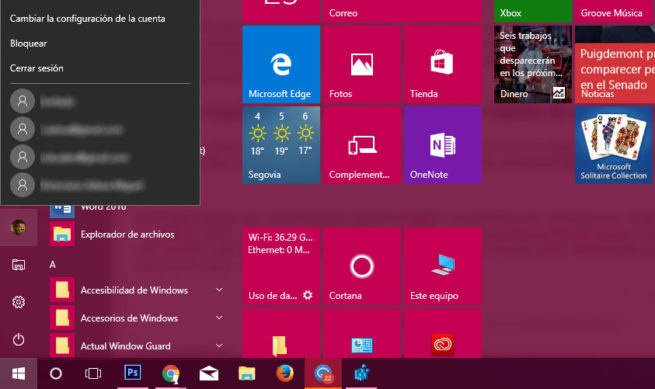This screenshot has height=389, width=655.
Task: Open the file explorer sidebar icon
Action: coord(18,265)
